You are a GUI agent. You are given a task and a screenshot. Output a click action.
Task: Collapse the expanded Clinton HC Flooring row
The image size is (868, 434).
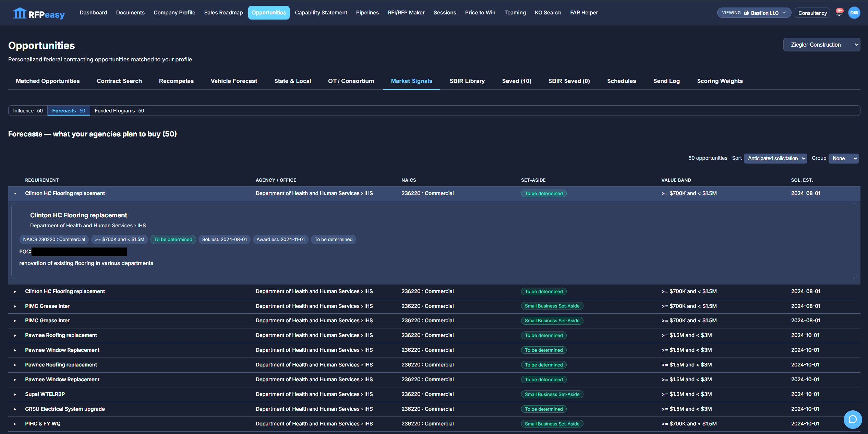(15, 194)
